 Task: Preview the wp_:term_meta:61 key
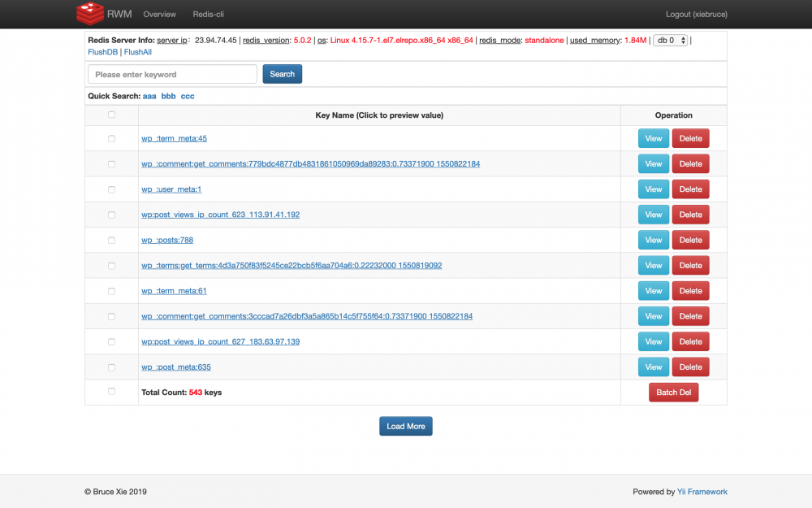coord(174,291)
